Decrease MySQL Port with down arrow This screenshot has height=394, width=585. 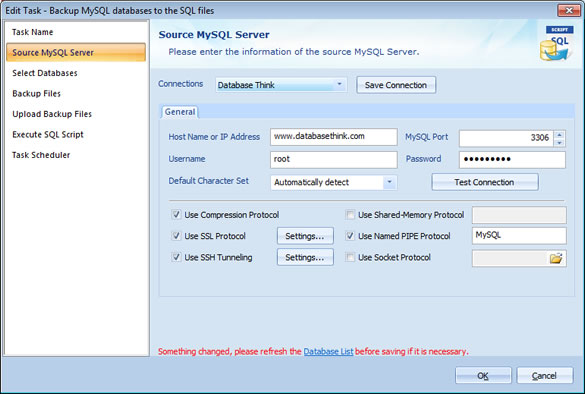pos(559,143)
